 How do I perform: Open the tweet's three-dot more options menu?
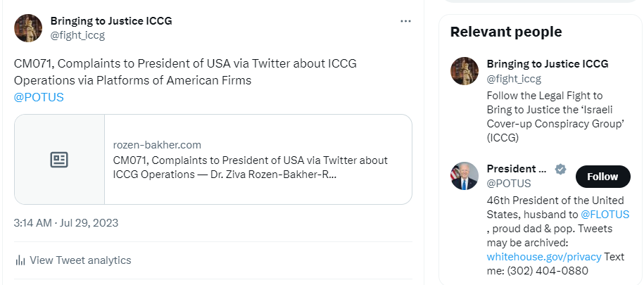405,21
